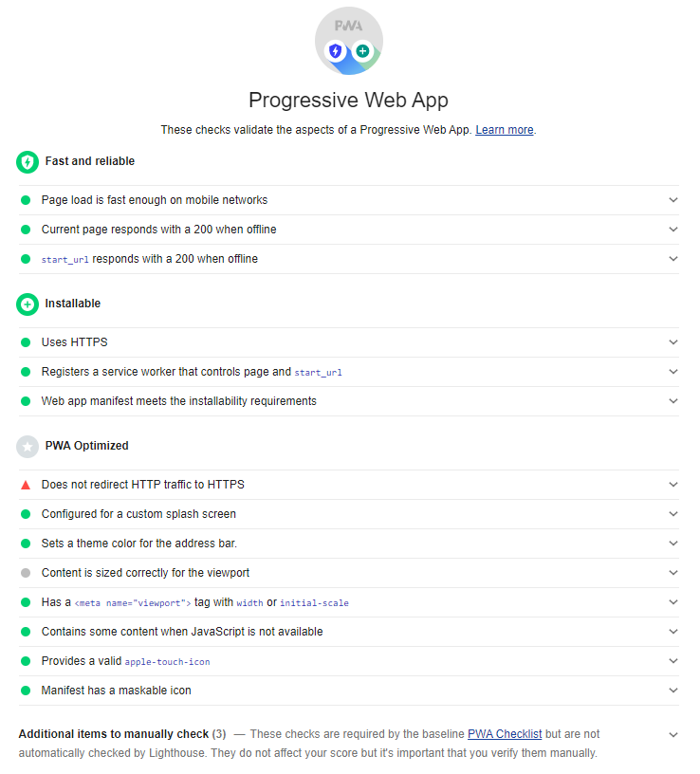700x774 pixels.
Task: Open the PWA Checklist link
Action: pyautogui.click(x=505, y=734)
